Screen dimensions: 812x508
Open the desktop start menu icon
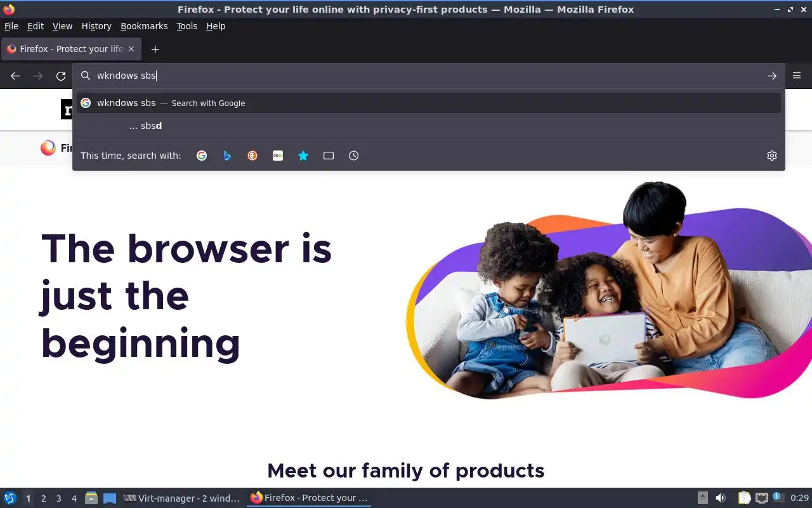click(x=10, y=498)
